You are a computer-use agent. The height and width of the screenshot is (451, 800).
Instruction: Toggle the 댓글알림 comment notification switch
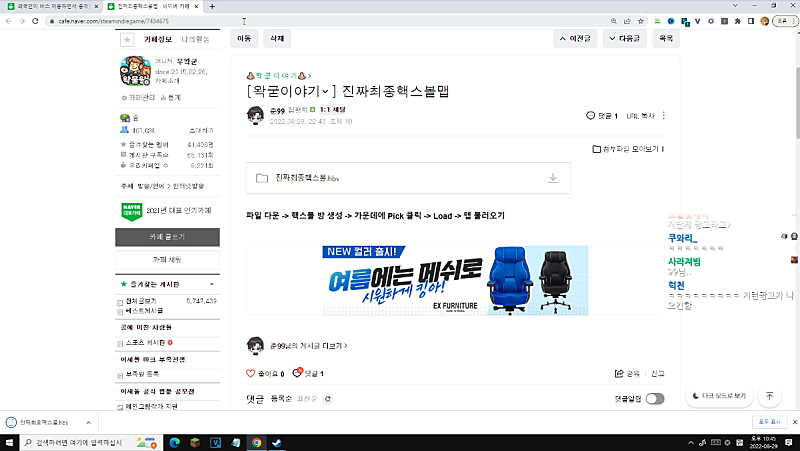click(654, 399)
